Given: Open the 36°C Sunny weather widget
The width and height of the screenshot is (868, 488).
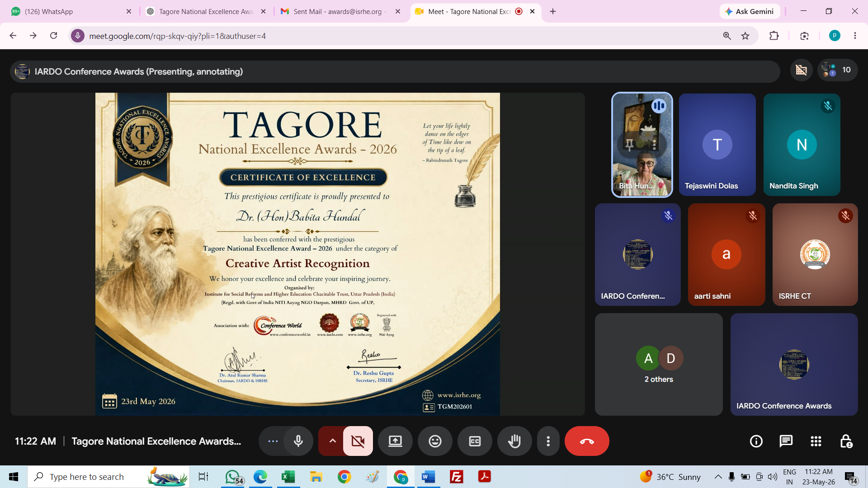Looking at the screenshot, I should [x=670, y=477].
